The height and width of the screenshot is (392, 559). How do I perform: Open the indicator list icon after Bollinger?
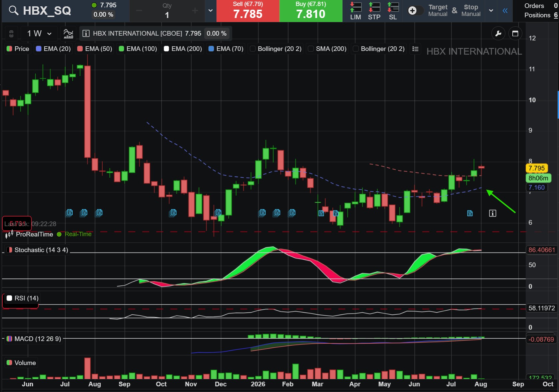[x=415, y=49]
